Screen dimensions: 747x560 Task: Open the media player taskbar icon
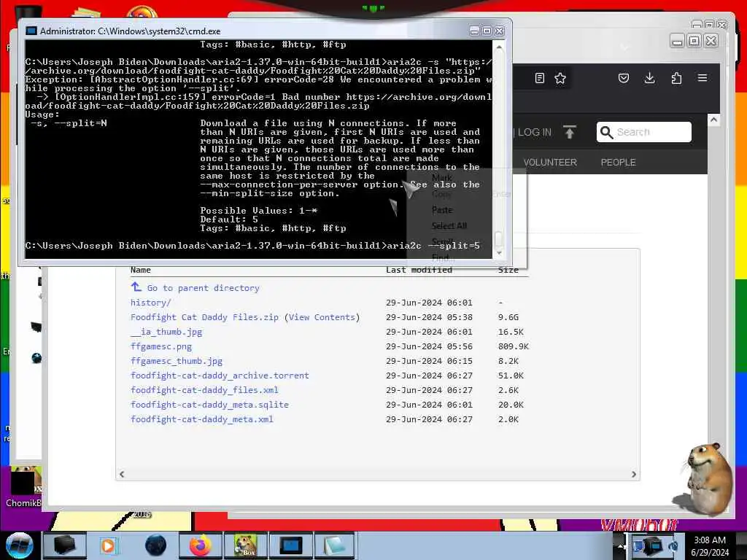pyautogui.click(x=109, y=545)
